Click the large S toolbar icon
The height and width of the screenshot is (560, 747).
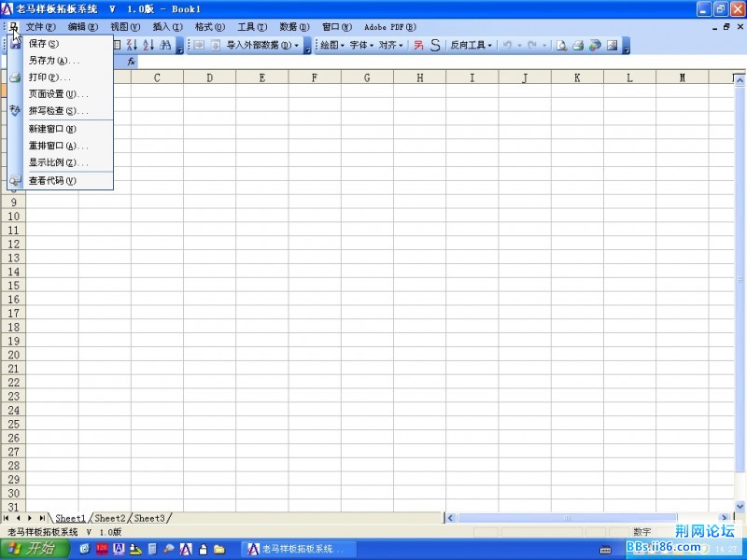[x=435, y=45]
